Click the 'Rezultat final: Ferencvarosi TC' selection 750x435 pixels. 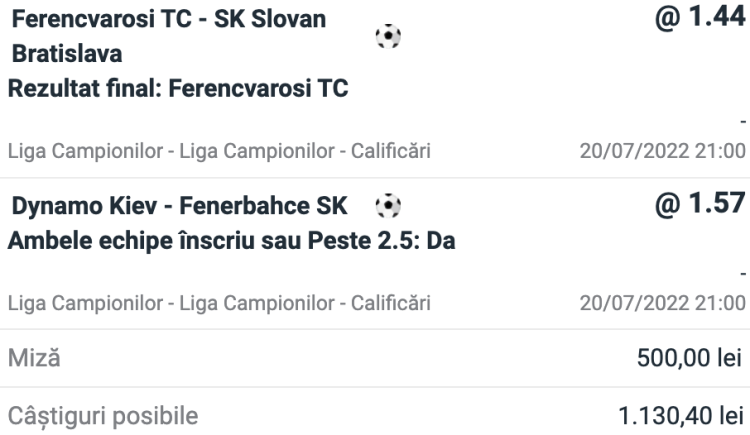[x=178, y=88]
